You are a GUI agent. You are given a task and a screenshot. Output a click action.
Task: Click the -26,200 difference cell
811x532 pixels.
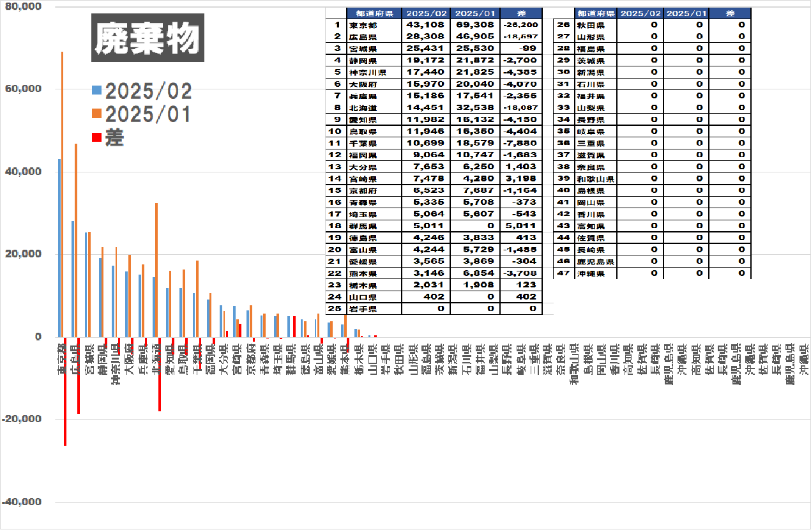click(520, 25)
